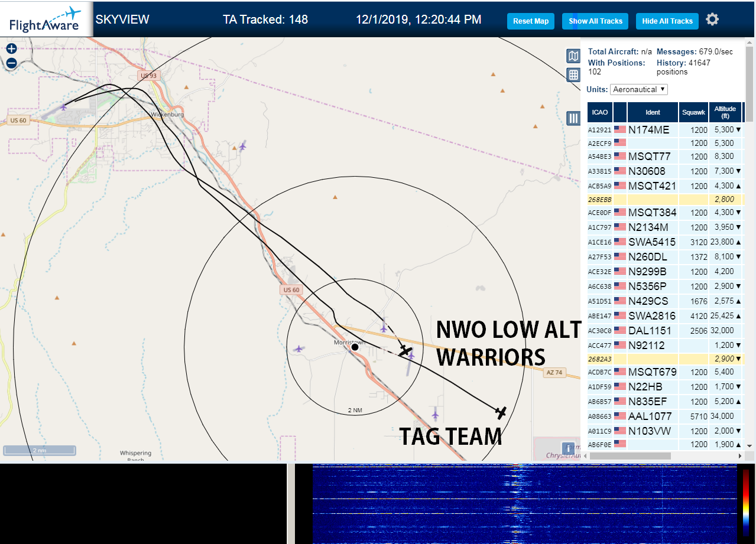Select the MSQT384 aircraft row
Image resolution: width=756 pixels, height=544 pixels.
[x=665, y=213]
